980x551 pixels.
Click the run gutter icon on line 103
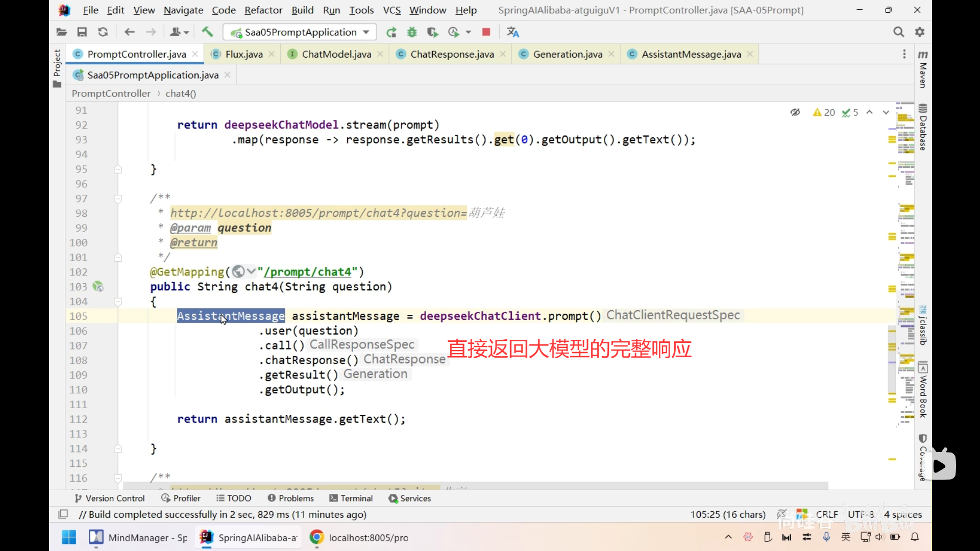pyautogui.click(x=98, y=287)
